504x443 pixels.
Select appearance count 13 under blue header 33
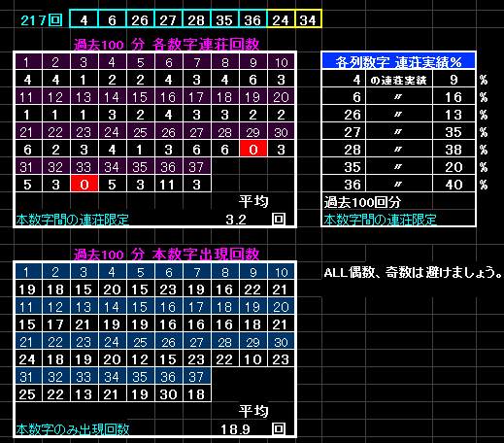click(x=84, y=394)
